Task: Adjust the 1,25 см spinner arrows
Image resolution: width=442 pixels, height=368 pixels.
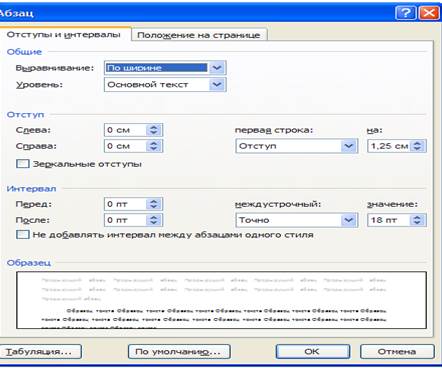Action: pyautogui.click(x=417, y=146)
